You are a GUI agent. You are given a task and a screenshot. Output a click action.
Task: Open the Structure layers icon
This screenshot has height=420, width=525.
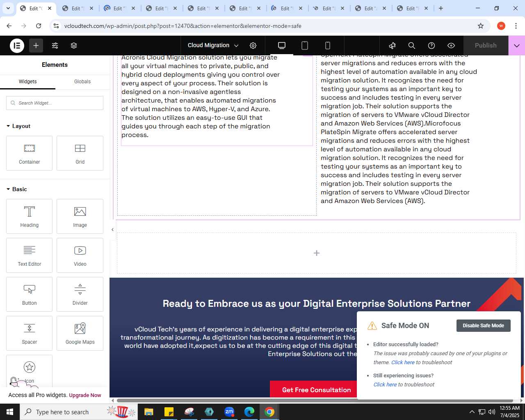pos(74,46)
